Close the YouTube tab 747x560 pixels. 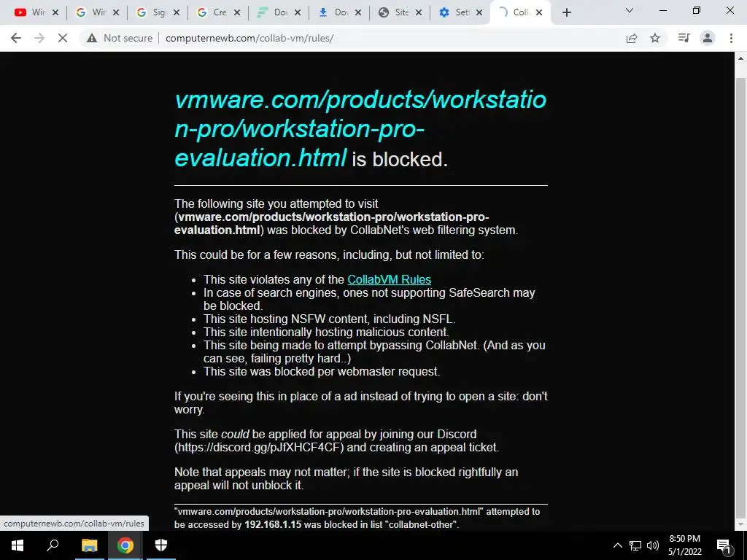pyautogui.click(x=55, y=13)
